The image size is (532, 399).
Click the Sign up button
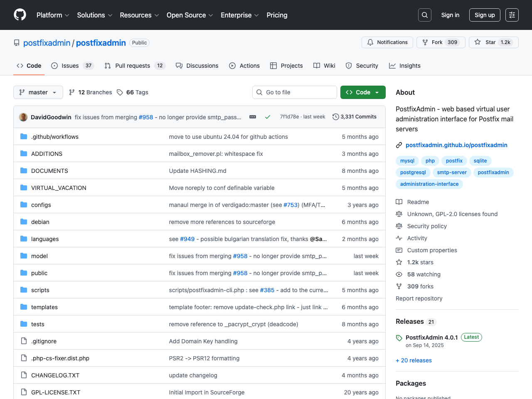(x=485, y=15)
